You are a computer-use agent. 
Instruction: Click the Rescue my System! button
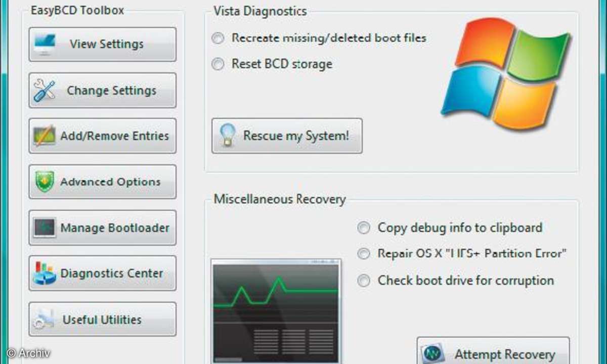[287, 136]
